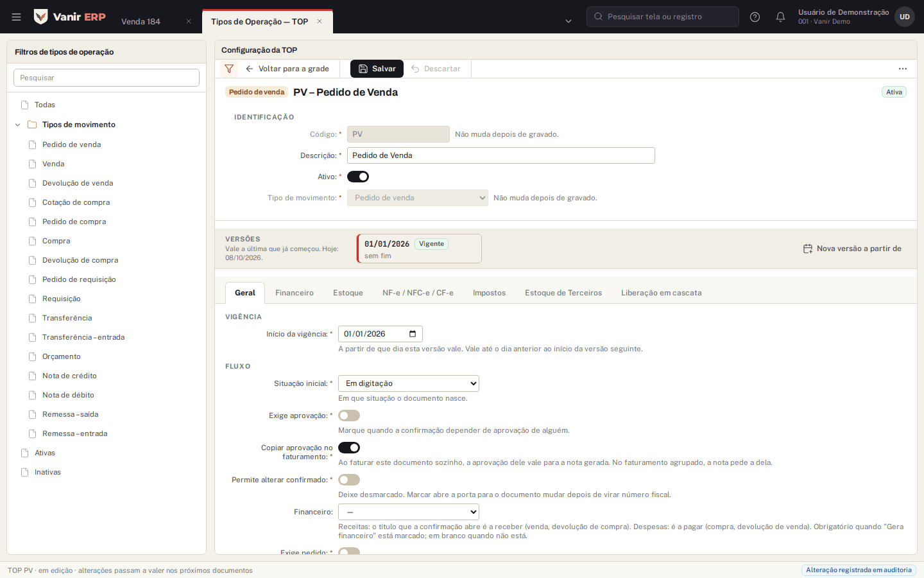Screen dimensions: 924x578
Task: Close the Tipos de Operação — TOP tab
Action: [320, 21]
